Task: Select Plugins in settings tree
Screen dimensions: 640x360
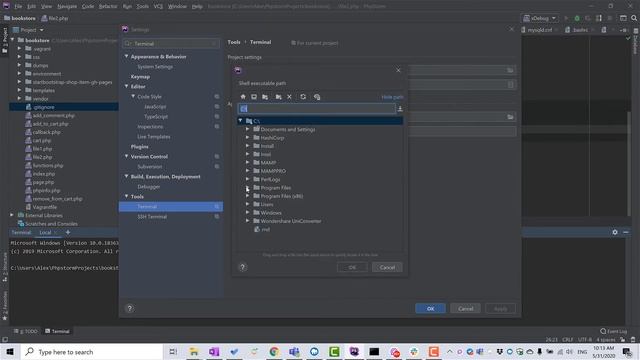Action: pyautogui.click(x=140, y=147)
